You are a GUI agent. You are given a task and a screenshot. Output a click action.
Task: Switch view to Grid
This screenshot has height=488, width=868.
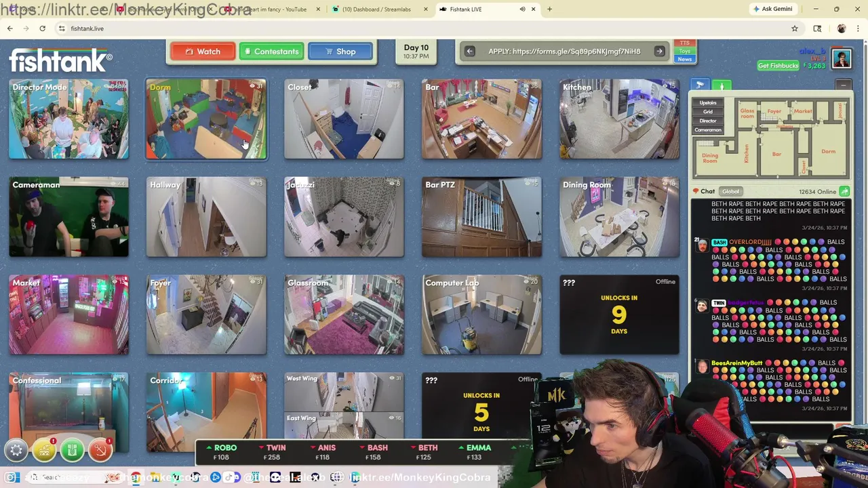(x=707, y=112)
